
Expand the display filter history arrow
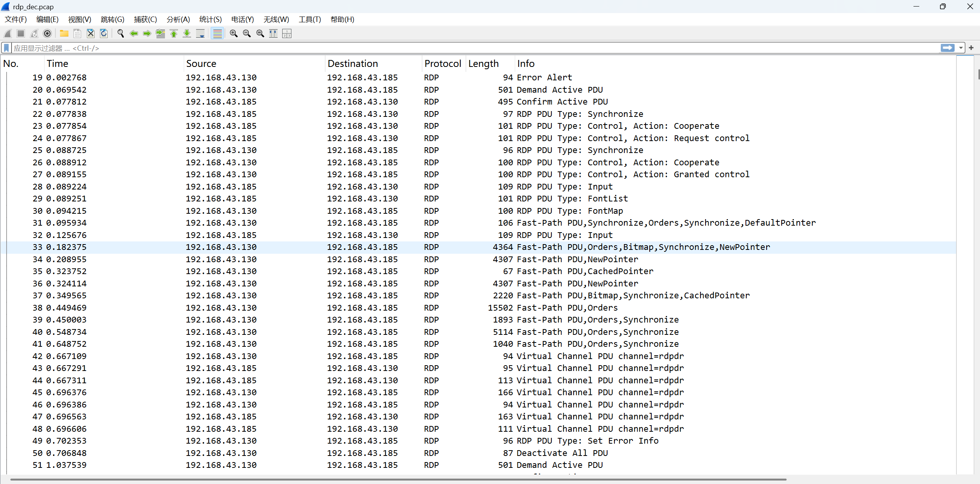click(x=961, y=48)
